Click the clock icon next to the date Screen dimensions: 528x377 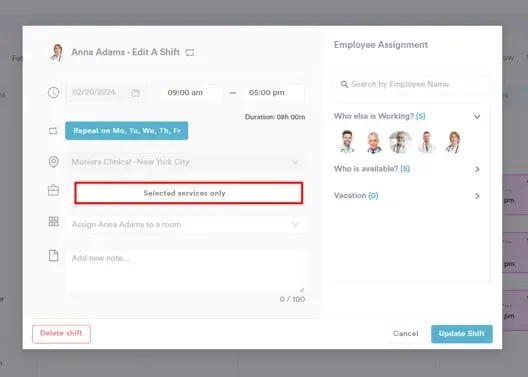(54, 93)
